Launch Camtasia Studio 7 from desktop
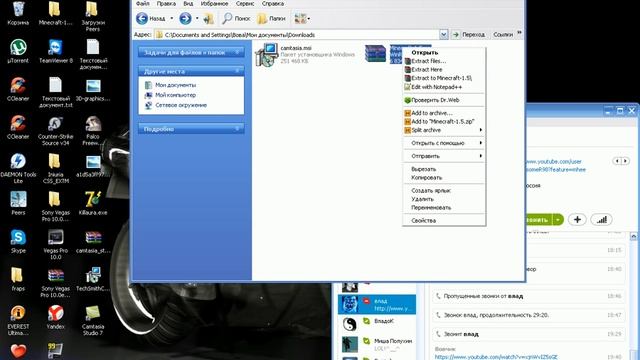 click(x=93, y=320)
